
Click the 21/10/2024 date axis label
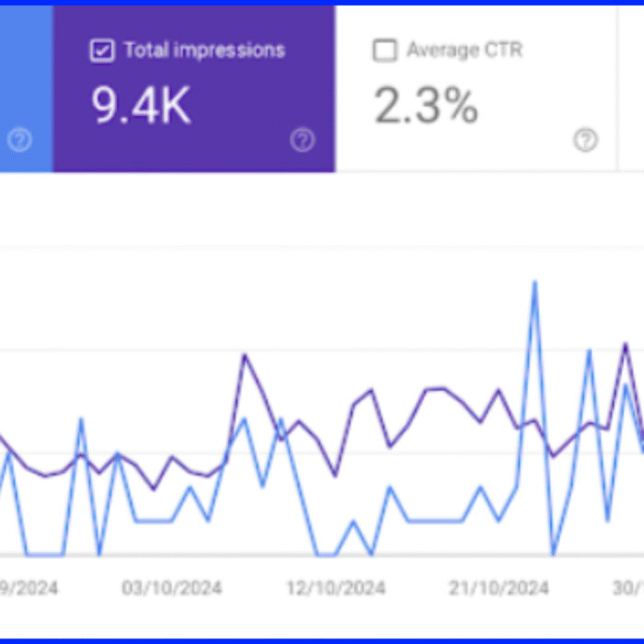click(x=500, y=588)
